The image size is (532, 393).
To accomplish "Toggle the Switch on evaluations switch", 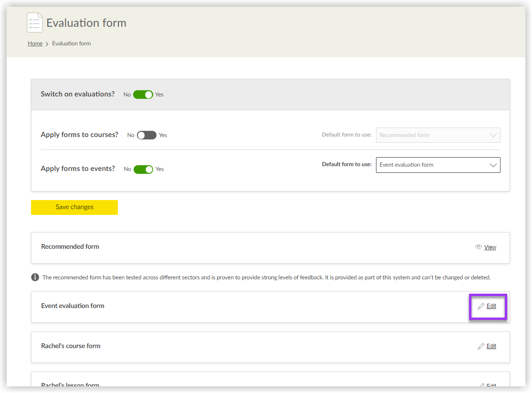I will 143,95.
